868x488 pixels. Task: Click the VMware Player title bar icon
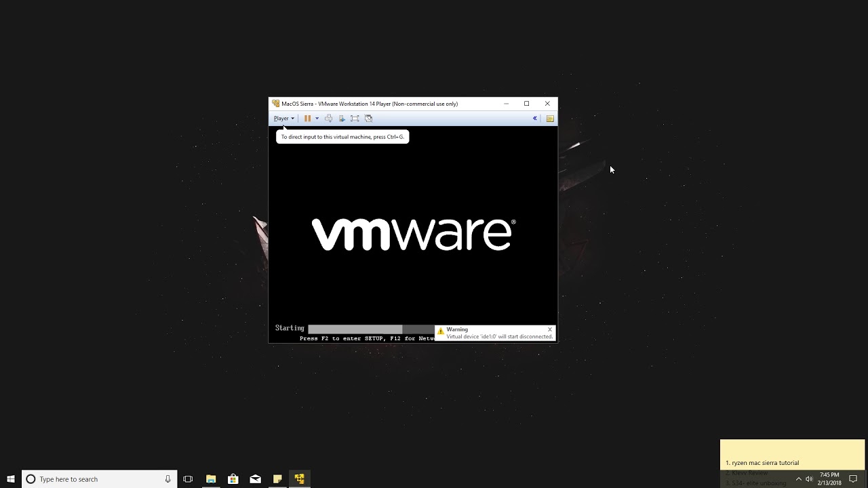275,104
